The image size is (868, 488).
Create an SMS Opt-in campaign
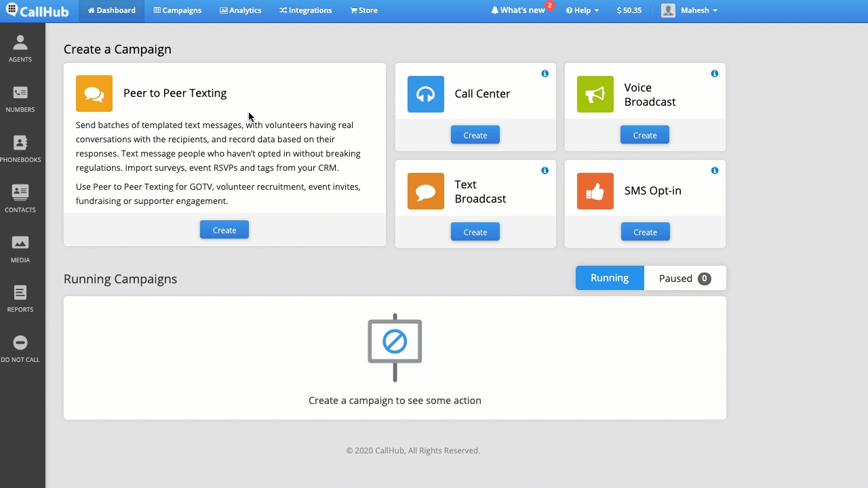pyautogui.click(x=646, y=232)
